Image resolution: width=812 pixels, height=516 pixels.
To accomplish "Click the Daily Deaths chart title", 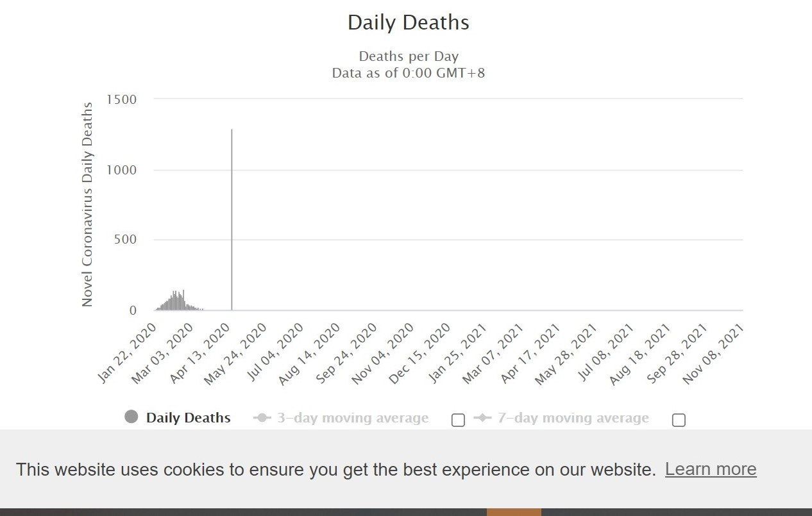I will 409,22.
